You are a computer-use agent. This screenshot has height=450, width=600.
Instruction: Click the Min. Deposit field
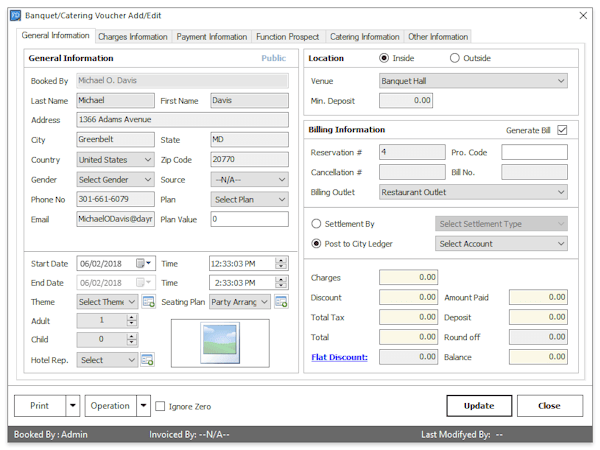click(406, 100)
